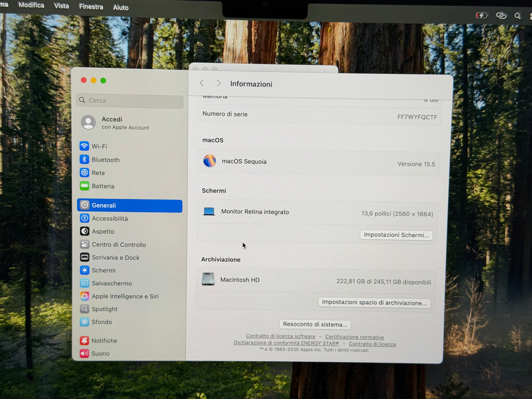The image size is (532, 399).
Task: Open Contratto di licenza software link
Action: [x=281, y=336]
